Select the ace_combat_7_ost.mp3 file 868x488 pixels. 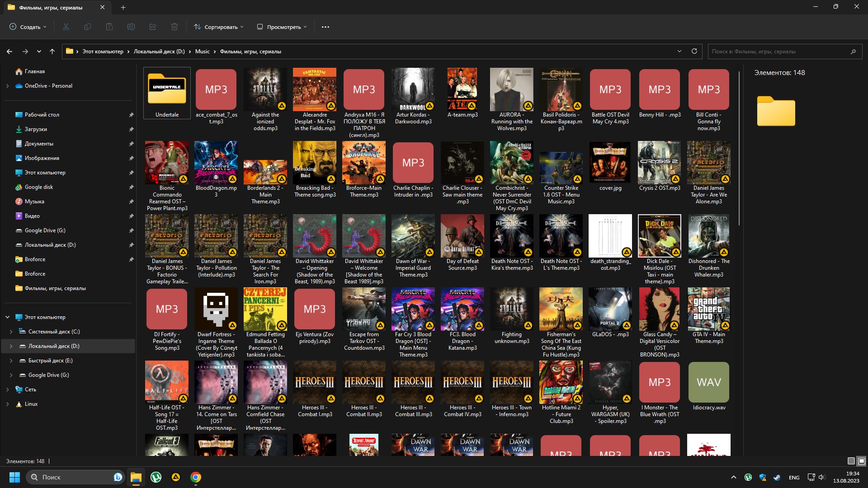point(216,96)
